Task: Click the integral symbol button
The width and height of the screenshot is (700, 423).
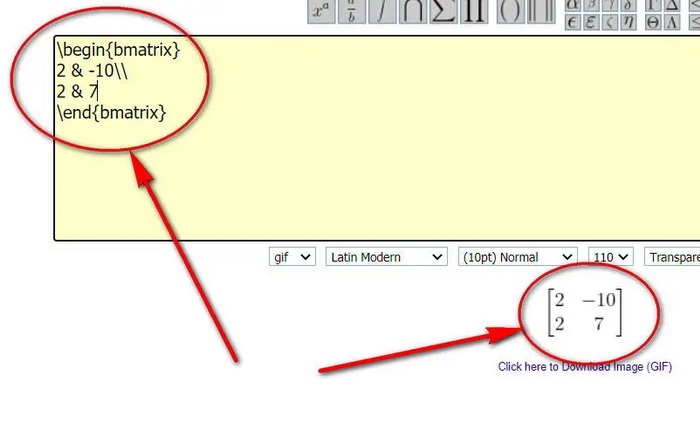Action: (x=381, y=11)
